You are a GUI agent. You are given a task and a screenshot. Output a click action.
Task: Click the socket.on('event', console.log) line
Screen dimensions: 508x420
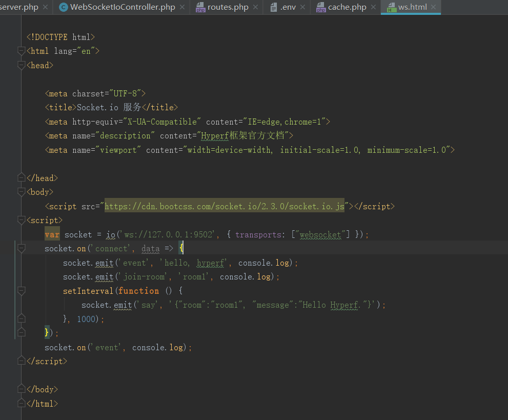click(x=118, y=347)
